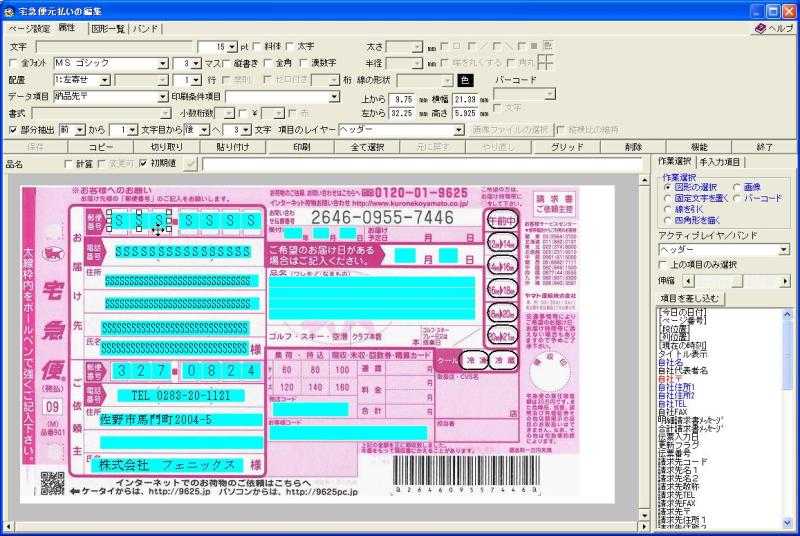Click the 項目を差し込む button
800x536 pixels.
pyautogui.click(x=689, y=298)
